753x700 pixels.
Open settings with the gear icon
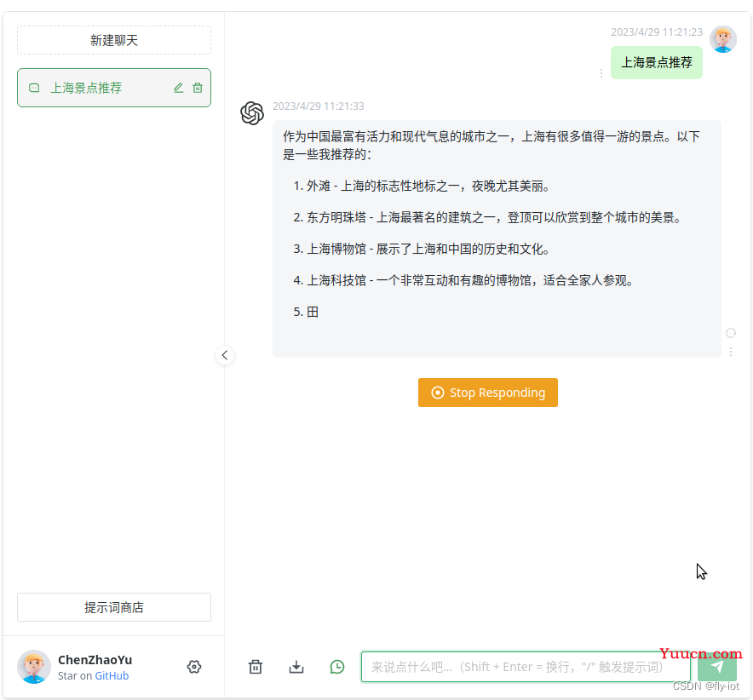click(x=194, y=667)
